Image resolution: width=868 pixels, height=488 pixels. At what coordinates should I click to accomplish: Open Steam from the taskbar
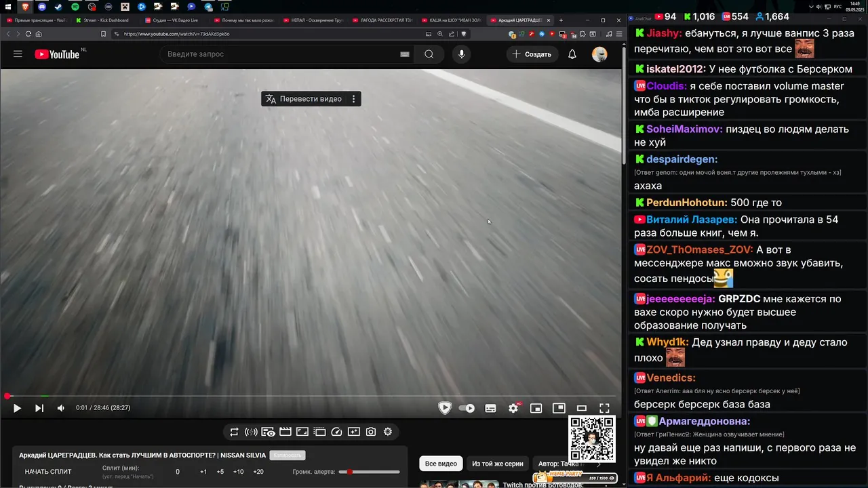click(58, 7)
